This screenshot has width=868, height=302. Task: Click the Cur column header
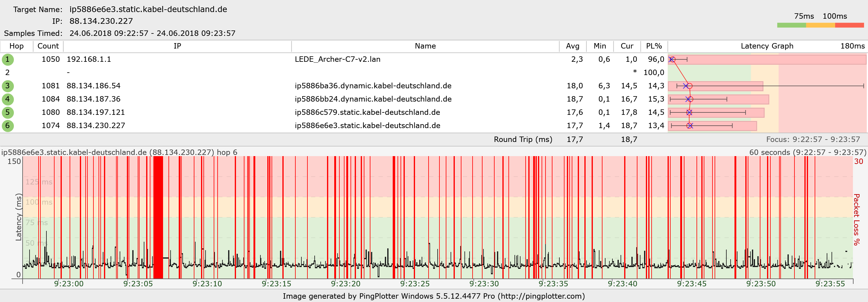pos(627,46)
